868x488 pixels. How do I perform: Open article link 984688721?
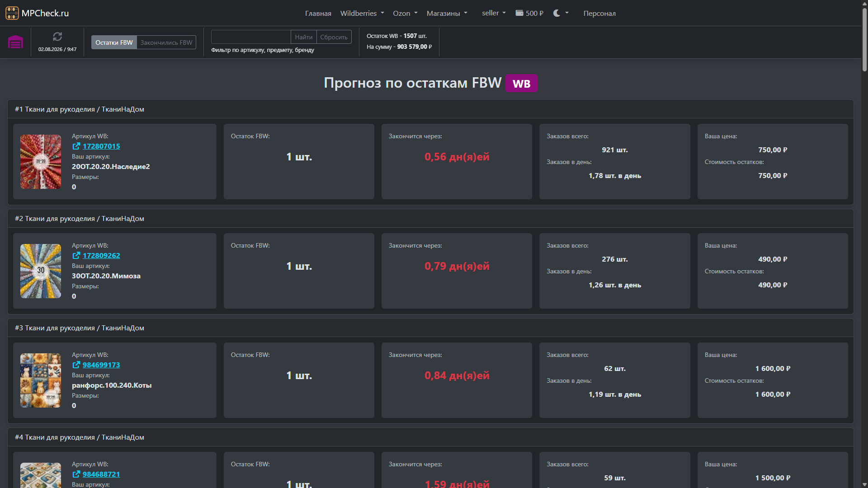[101, 474]
